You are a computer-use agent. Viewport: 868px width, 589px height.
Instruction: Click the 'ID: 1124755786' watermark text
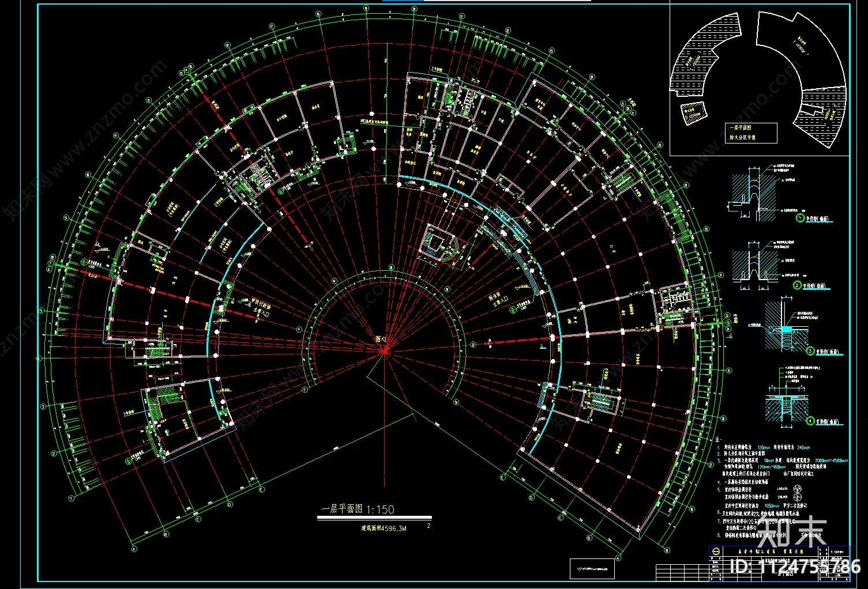click(x=795, y=567)
